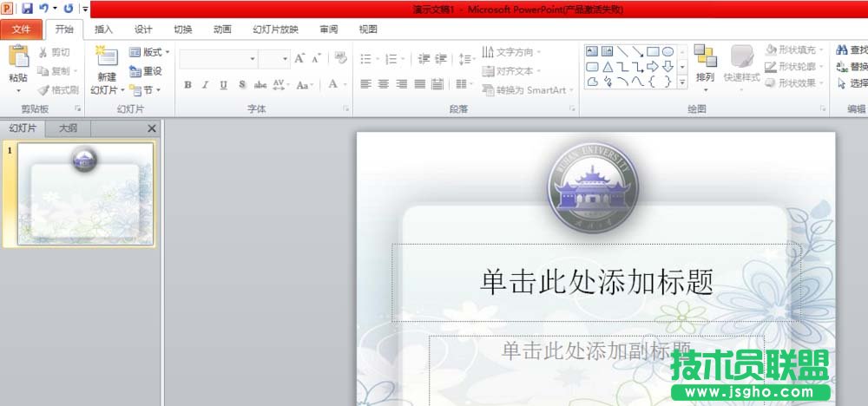The width and height of the screenshot is (868, 406).
Task: Open the font color dropdown arrow
Action: click(x=345, y=85)
